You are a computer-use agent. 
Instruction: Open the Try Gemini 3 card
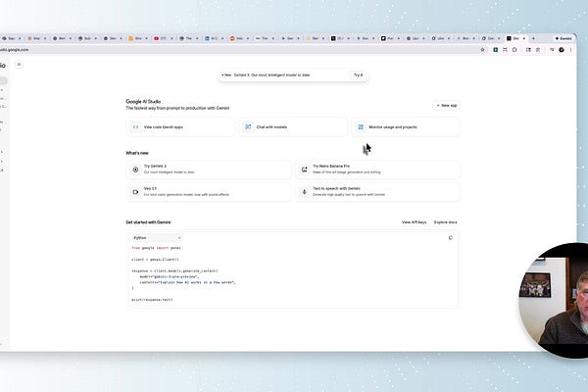[209, 170]
